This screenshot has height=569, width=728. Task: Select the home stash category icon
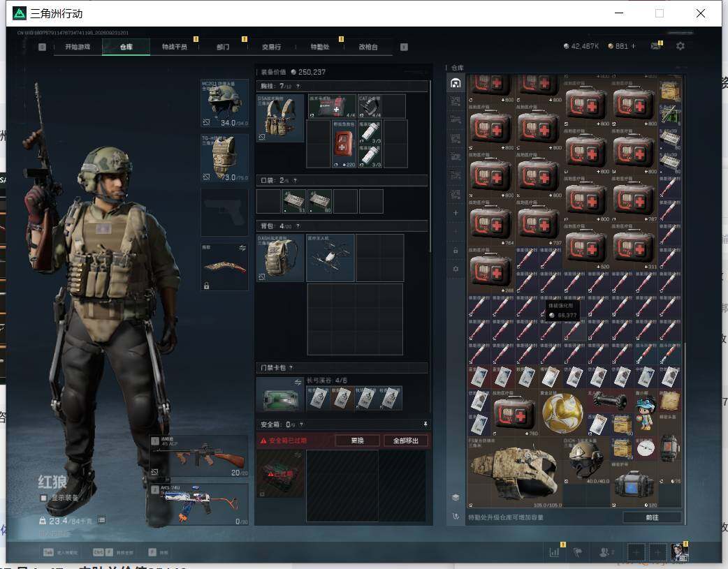pos(456,83)
